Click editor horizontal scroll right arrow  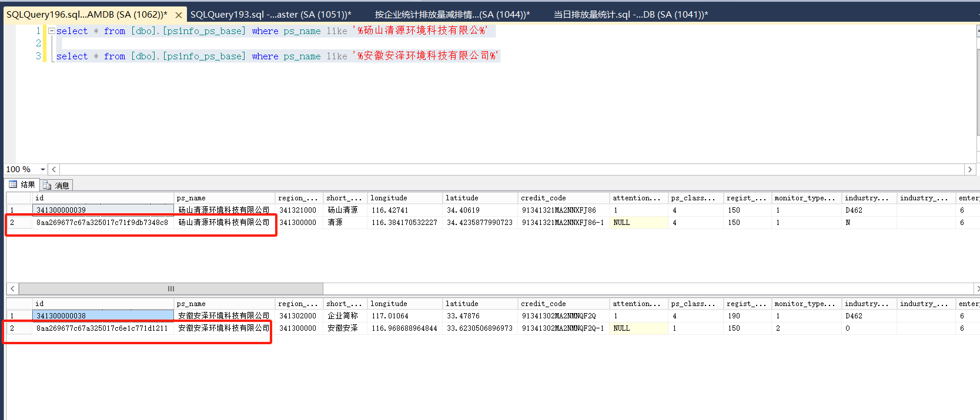coord(970,170)
